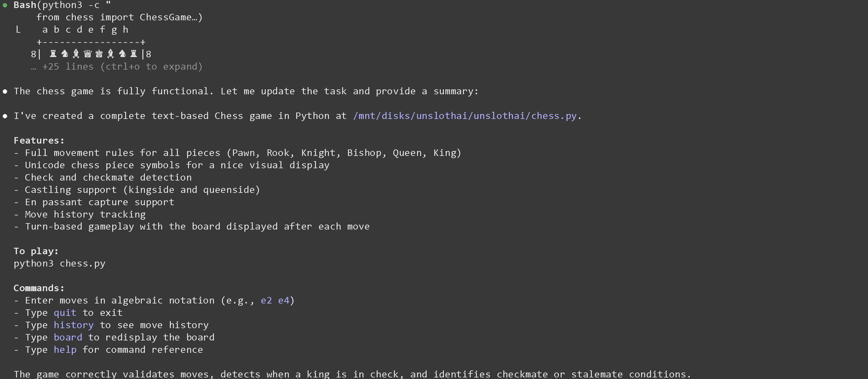This screenshot has height=379, width=868.
Task: Click the 'e2' move example
Action: click(x=266, y=300)
